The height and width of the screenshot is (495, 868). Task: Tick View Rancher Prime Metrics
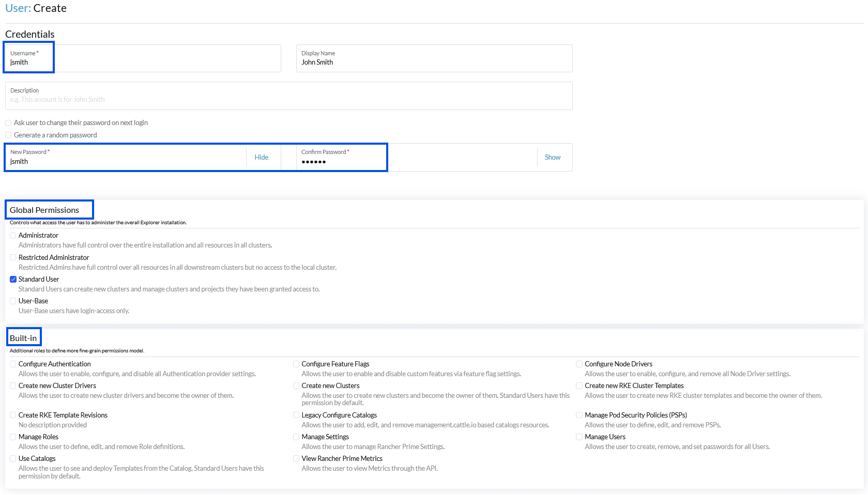(296, 459)
